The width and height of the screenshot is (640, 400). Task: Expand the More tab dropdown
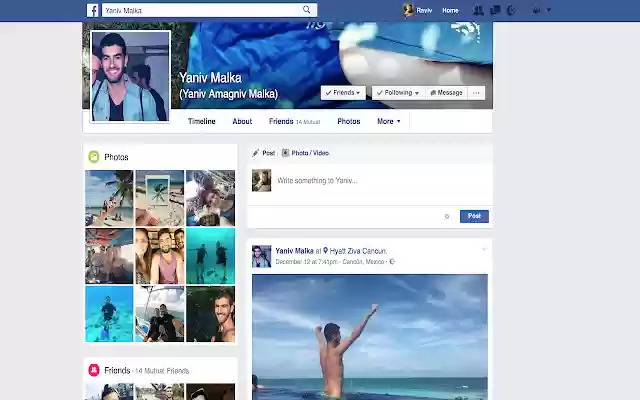[389, 121]
